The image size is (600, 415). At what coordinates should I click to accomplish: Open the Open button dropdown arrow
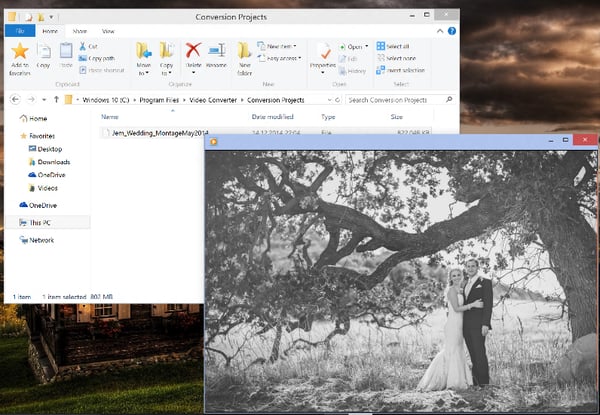tap(367, 46)
